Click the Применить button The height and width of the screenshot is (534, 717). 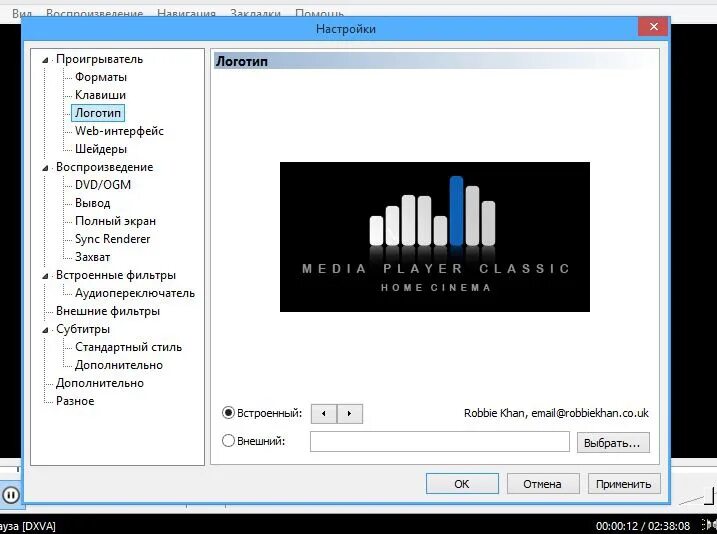click(624, 484)
